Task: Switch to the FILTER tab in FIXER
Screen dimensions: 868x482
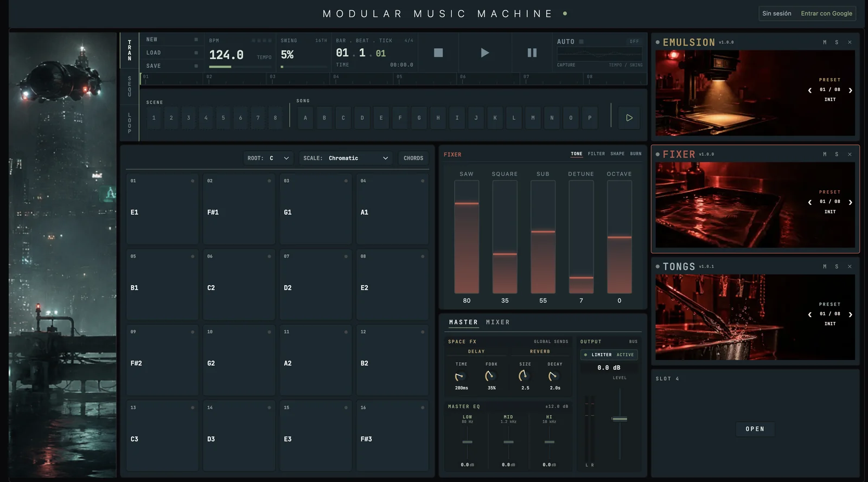Action: tap(596, 154)
